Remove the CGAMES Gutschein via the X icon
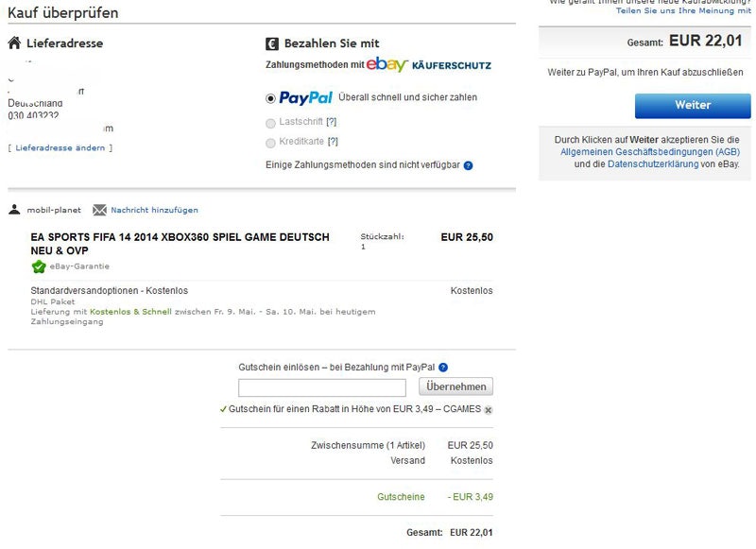The image size is (756, 549). point(487,410)
